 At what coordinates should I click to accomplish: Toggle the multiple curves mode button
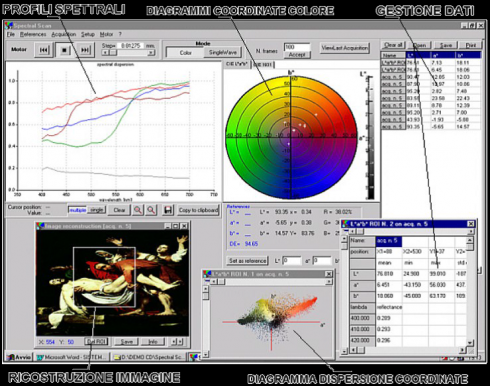coord(77,210)
